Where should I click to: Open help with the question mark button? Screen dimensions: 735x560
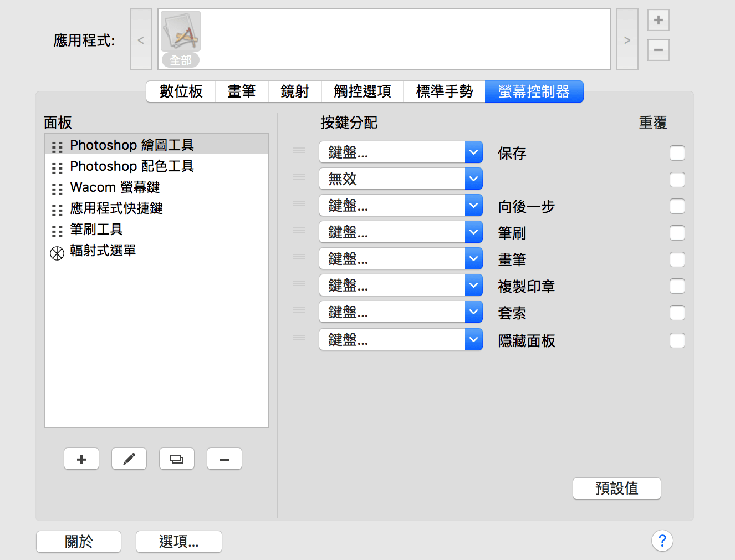click(x=662, y=541)
